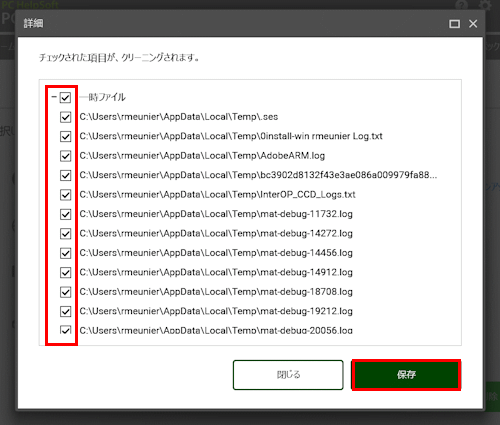Image resolution: width=500 pixels, height=425 pixels.
Task: Select the AdobeARM.log path row
Action: pos(202,156)
